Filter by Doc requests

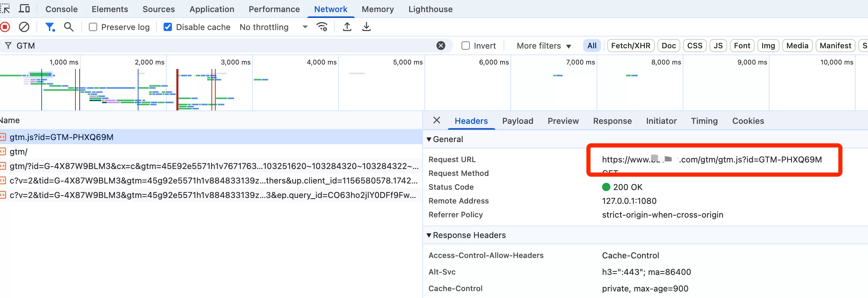669,46
